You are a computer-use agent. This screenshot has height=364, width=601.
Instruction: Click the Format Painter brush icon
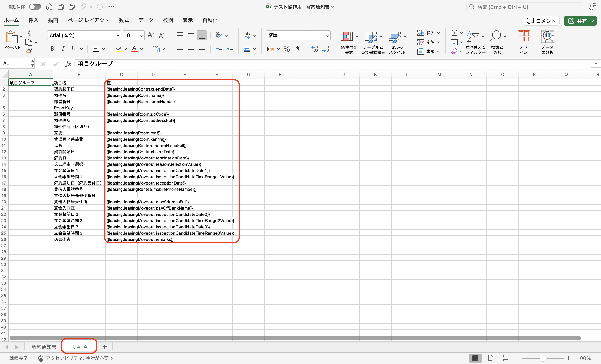29,51
